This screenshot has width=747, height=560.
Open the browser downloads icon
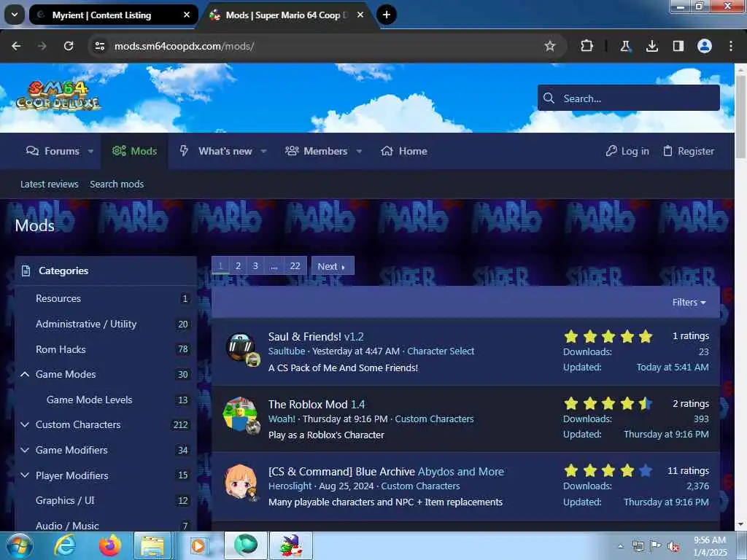[x=651, y=46]
